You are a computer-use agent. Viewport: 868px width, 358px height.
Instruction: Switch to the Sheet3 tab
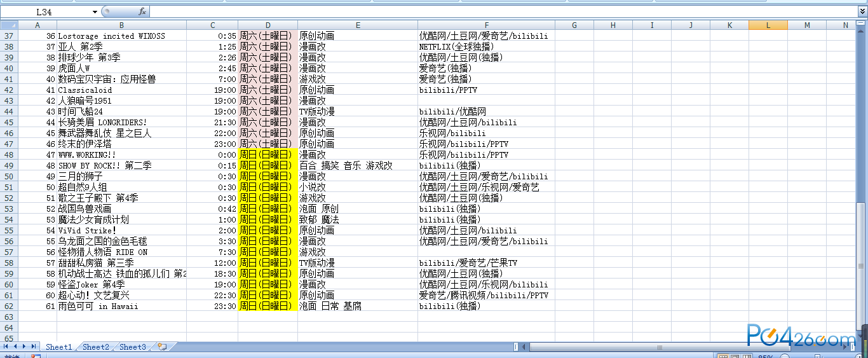[133, 347]
